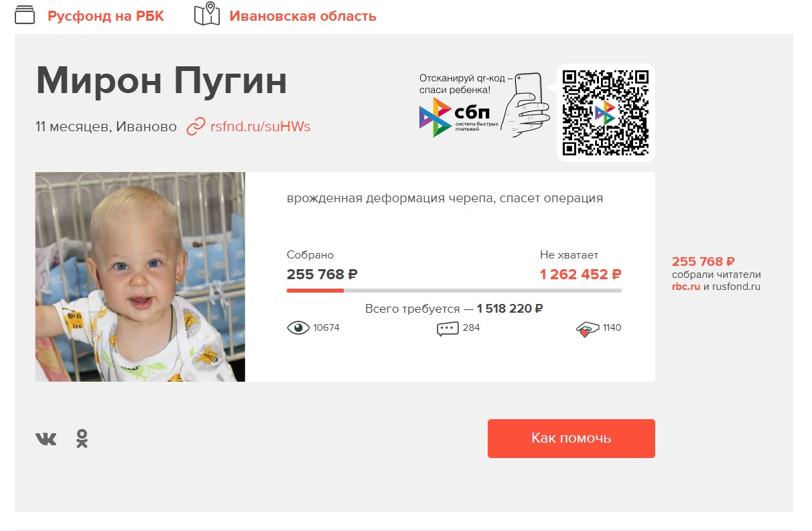The width and height of the screenshot is (812, 531).
Task: Share the page via the Odnoklassniki icon
Action: coord(82,439)
